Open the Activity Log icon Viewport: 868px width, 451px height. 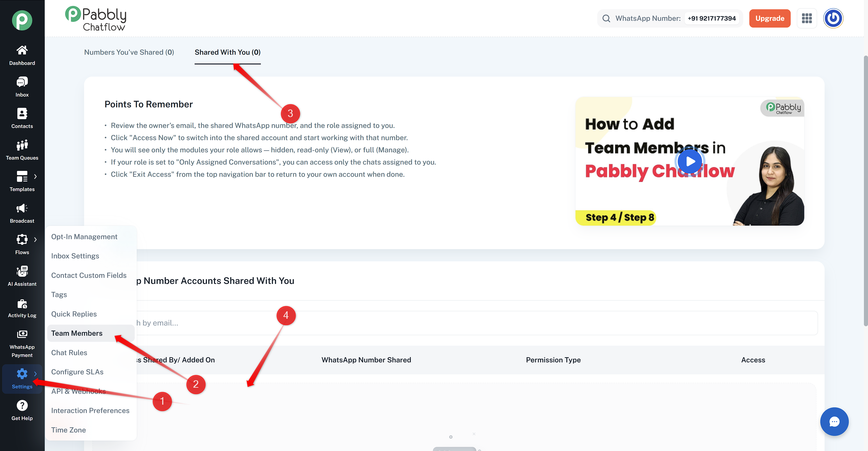(22, 304)
